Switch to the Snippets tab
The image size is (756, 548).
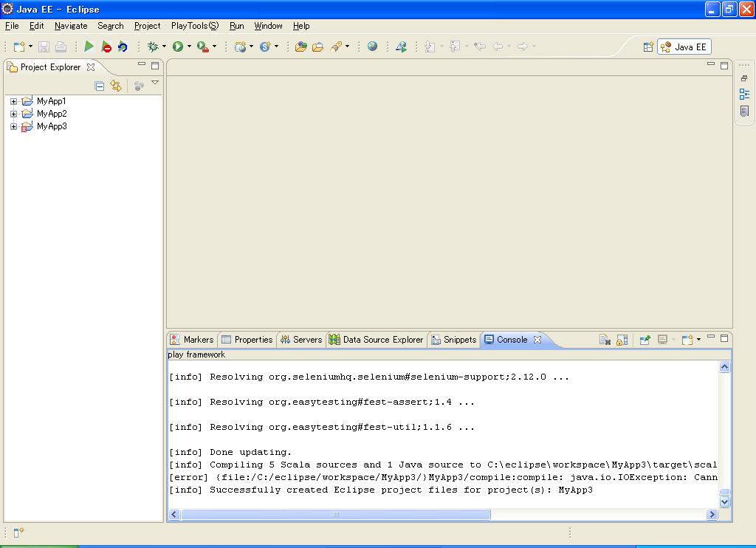[x=454, y=340]
